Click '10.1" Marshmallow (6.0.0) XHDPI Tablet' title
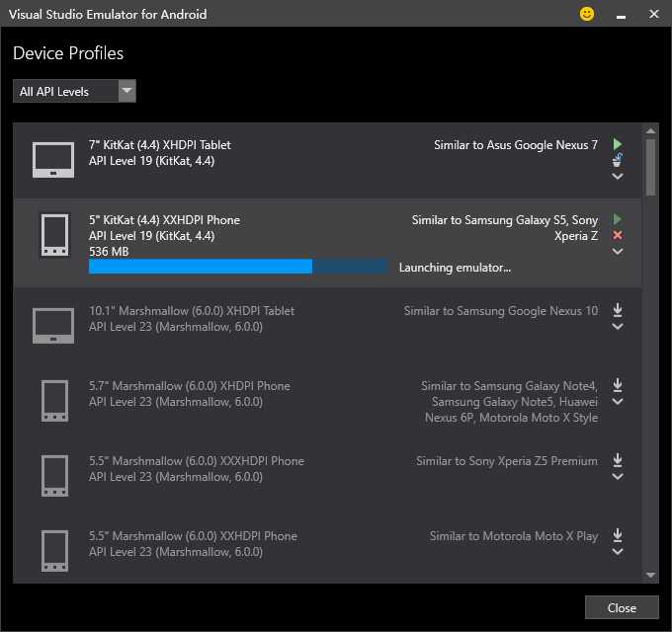This screenshot has width=672, height=632. [x=192, y=311]
